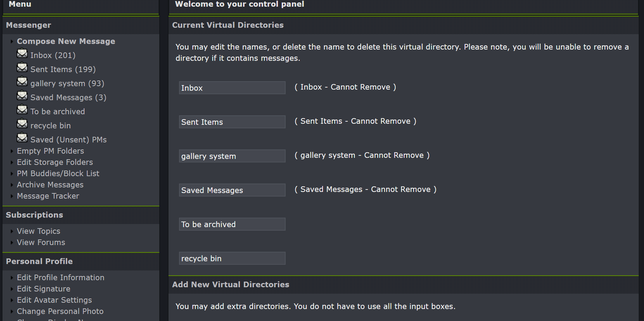Open Compose New Message
Image resolution: width=644 pixels, height=321 pixels.
[66, 41]
